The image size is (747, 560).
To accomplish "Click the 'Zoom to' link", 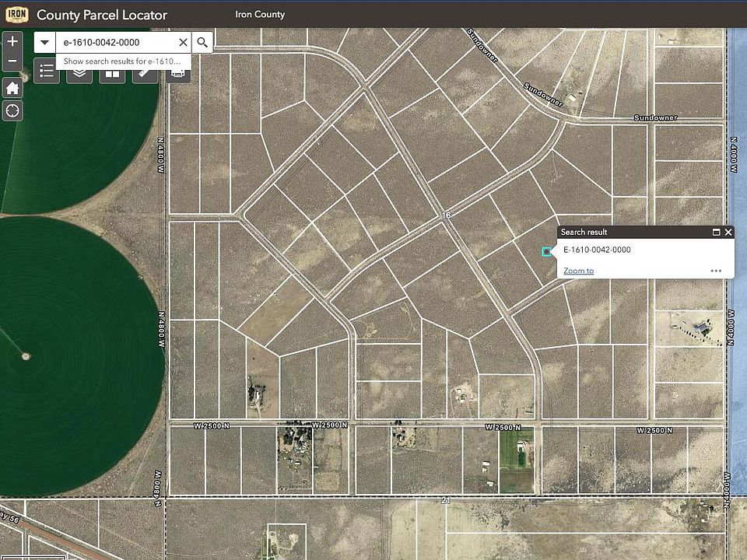I will (578, 271).
